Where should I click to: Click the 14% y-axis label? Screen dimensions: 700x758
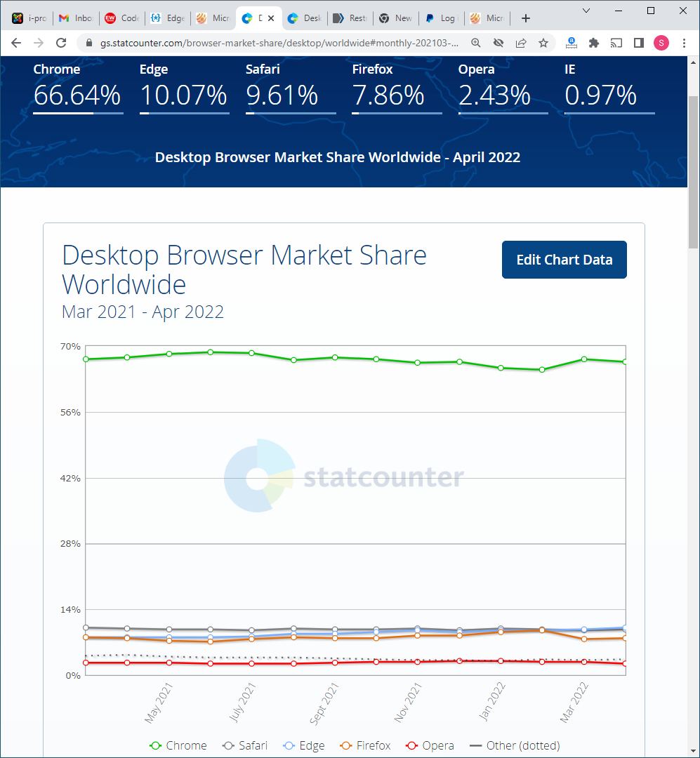point(70,610)
